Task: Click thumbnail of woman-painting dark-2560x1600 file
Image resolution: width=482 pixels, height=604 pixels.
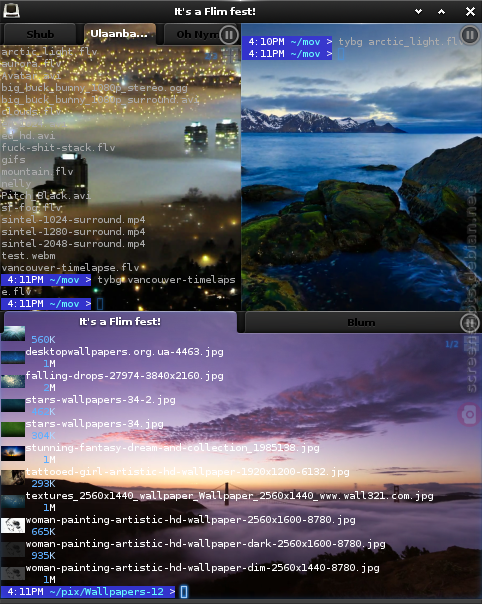Action: (13, 549)
